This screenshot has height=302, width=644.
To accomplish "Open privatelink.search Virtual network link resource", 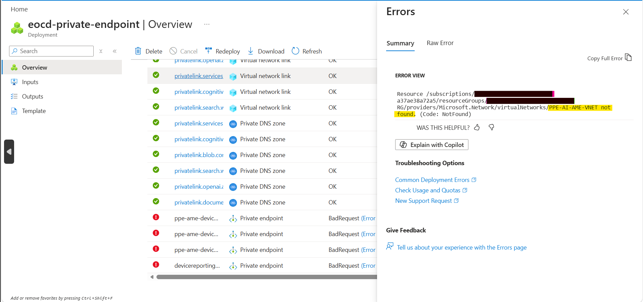I will [199, 108].
